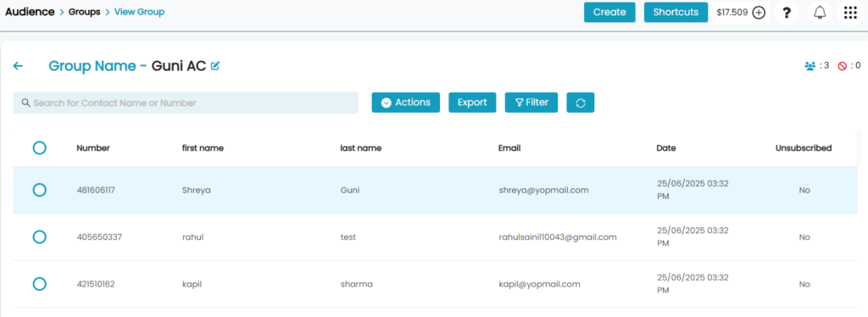Click the Number column header
This screenshot has height=317, width=868.
point(93,147)
